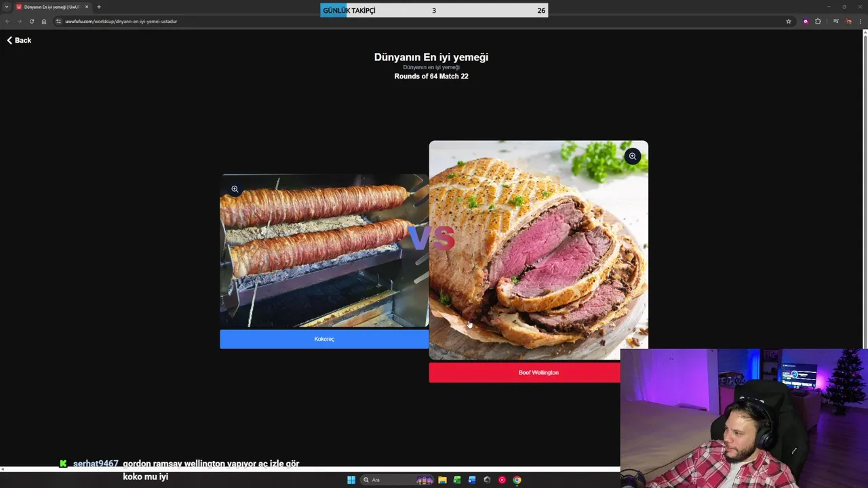
Task: Click the Dünyanın En iyi yemeği heading
Action: [x=431, y=57]
